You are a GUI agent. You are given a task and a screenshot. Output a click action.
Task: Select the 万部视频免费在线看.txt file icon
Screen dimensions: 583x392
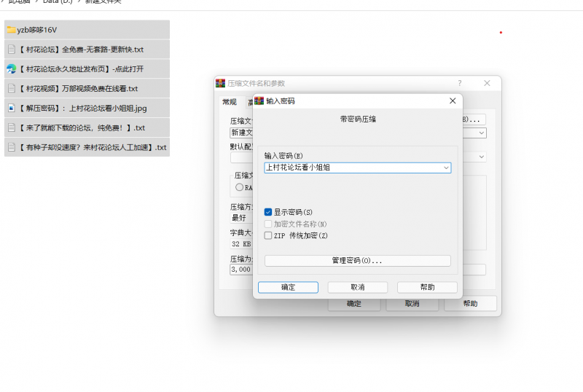(11, 89)
